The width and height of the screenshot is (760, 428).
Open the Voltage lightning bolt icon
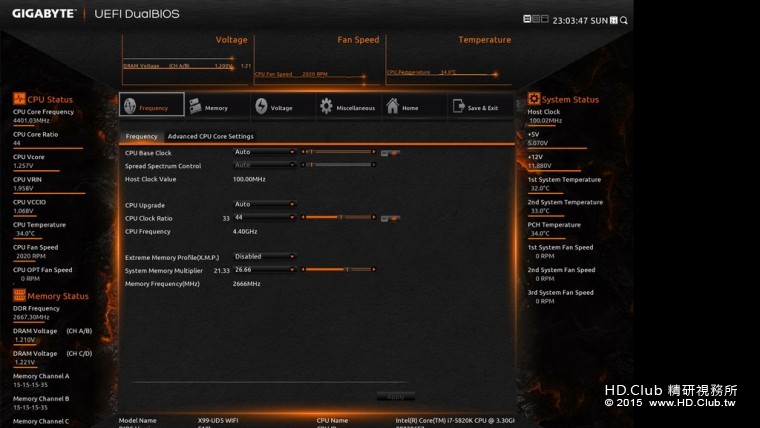coord(261,106)
